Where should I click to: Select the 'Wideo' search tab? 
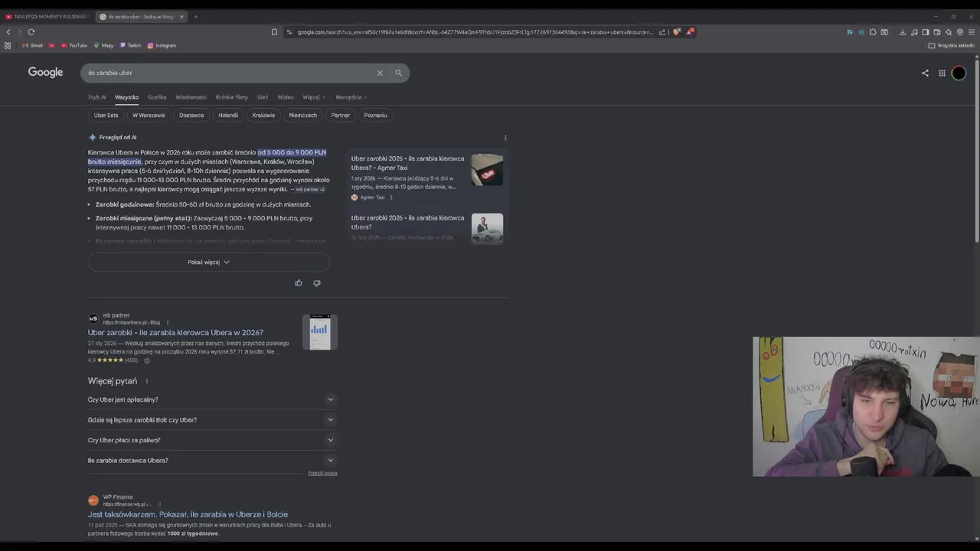coord(286,97)
